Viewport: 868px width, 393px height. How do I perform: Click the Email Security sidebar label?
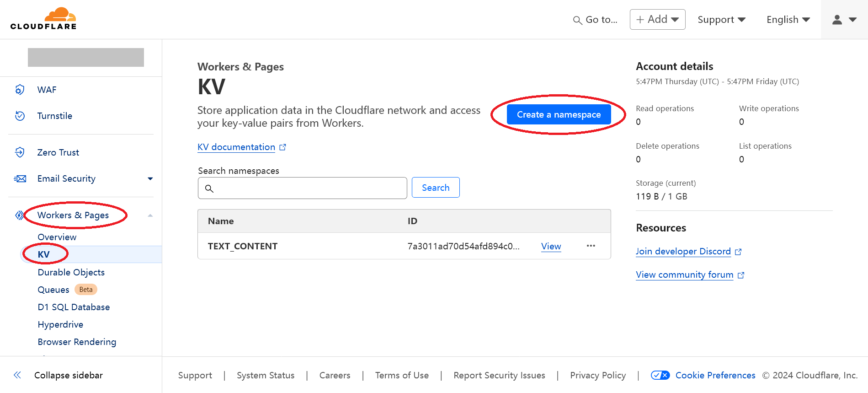click(66, 178)
